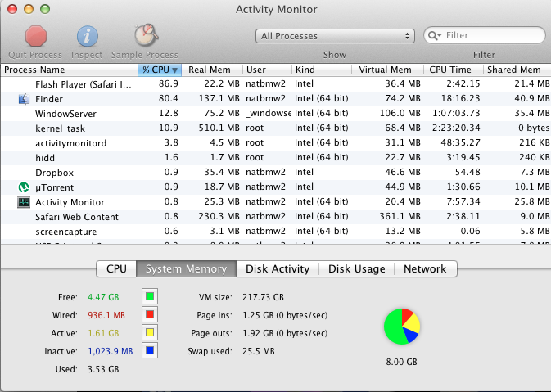
Task: Open the All Processes dropdown
Action: point(335,36)
